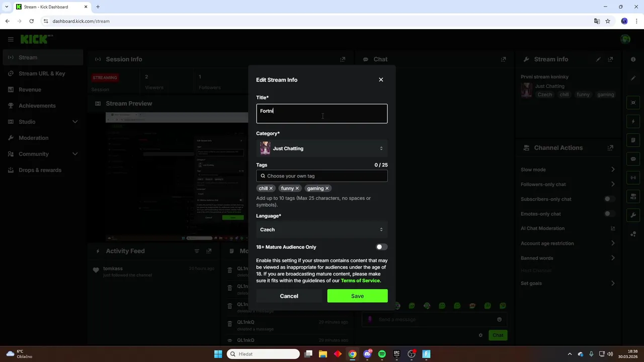
Task: Click the Stream info edit pencil icon
Action: coord(598,59)
